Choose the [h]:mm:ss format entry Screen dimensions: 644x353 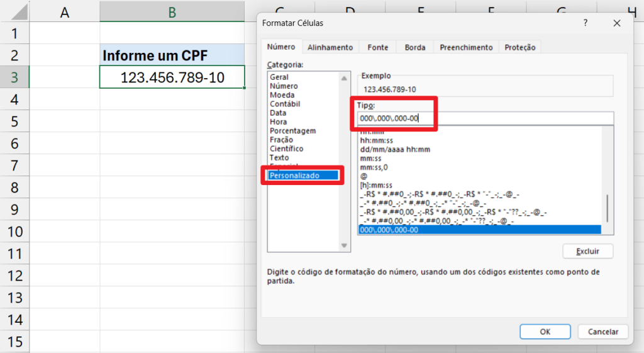click(375, 185)
